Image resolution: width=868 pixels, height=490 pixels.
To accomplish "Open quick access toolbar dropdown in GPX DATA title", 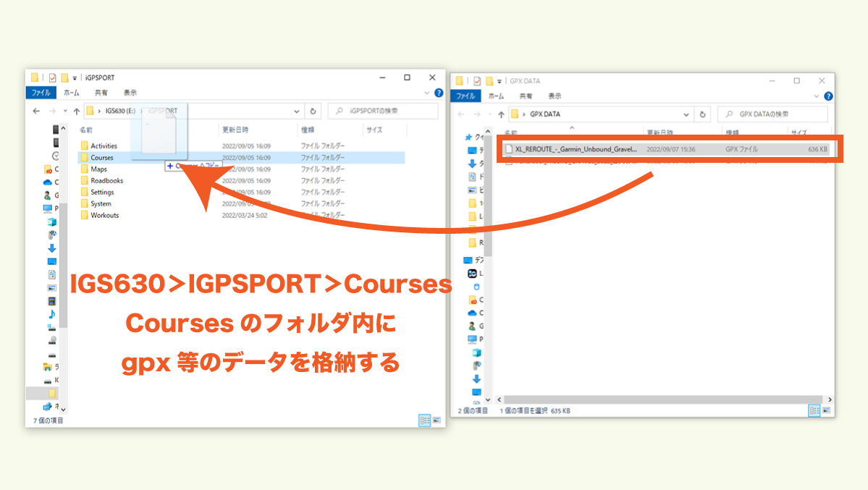I will pyautogui.click(x=500, y=81).
